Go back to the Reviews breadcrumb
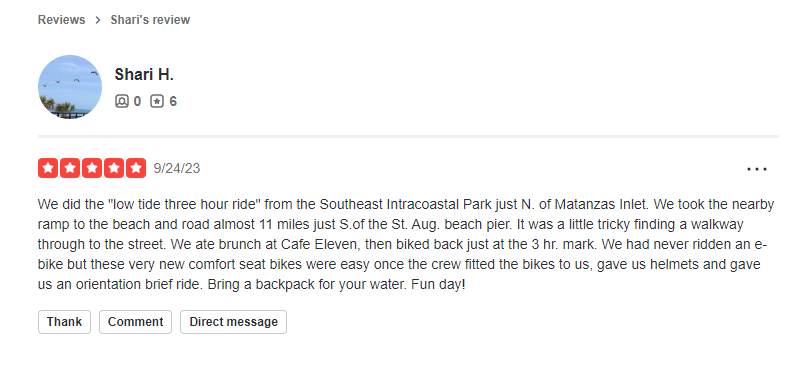 click(61, 20)
